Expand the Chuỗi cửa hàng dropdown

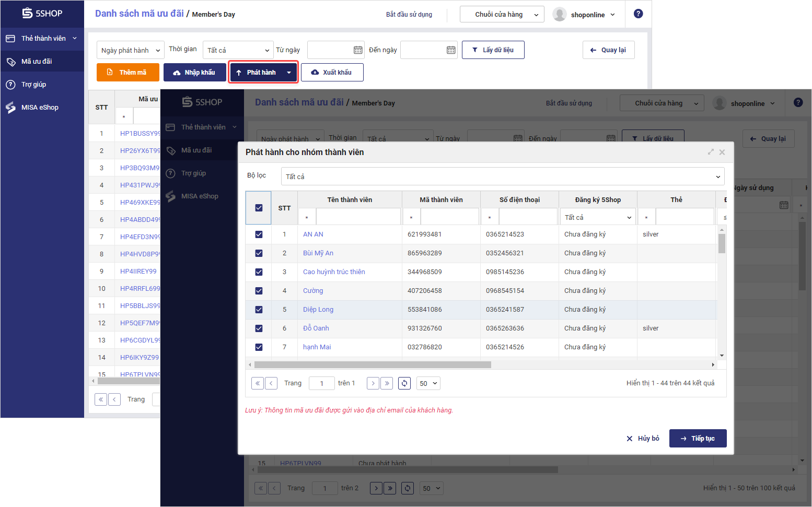click(x=502, y=15)
